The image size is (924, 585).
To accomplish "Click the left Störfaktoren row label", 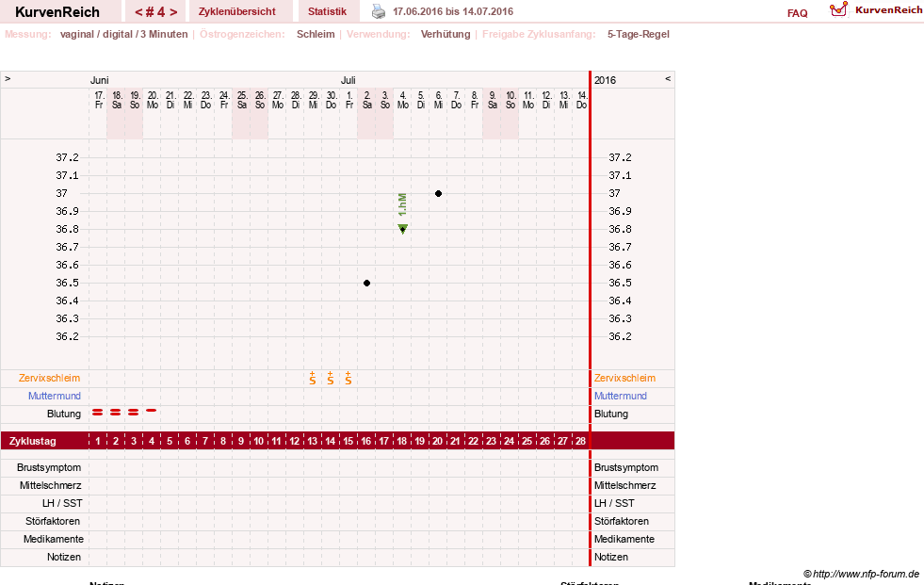I will click(x=53, y=521).
